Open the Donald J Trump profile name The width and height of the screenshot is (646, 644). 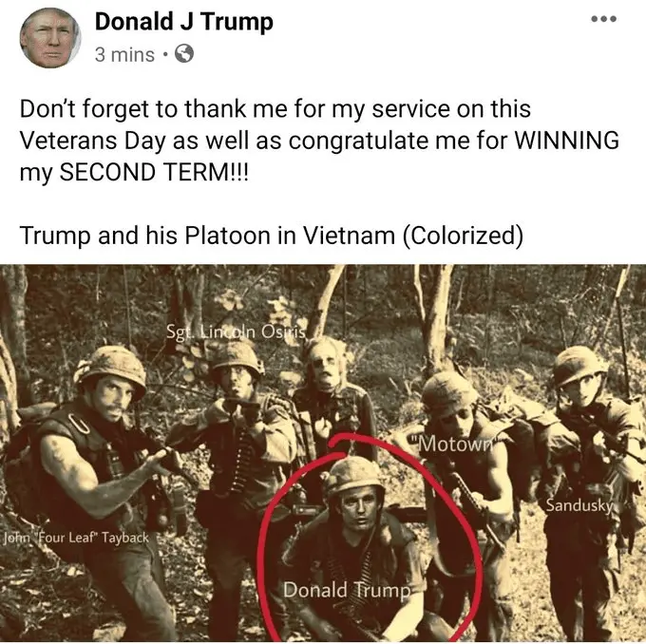(x=183, y=22)
